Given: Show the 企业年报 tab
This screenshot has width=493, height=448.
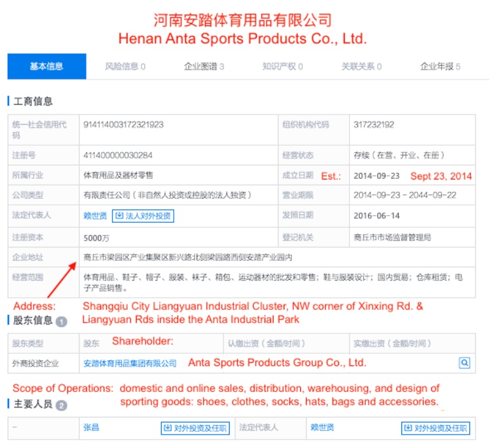Looking at the screenshot, I should point(440,66).
